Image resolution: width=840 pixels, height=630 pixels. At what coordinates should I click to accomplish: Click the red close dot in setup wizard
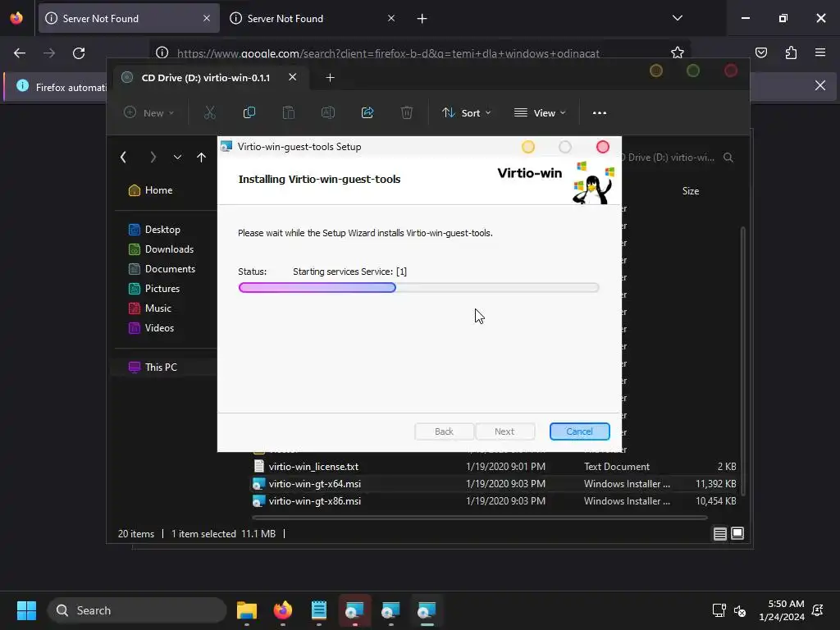pos(602,147)
